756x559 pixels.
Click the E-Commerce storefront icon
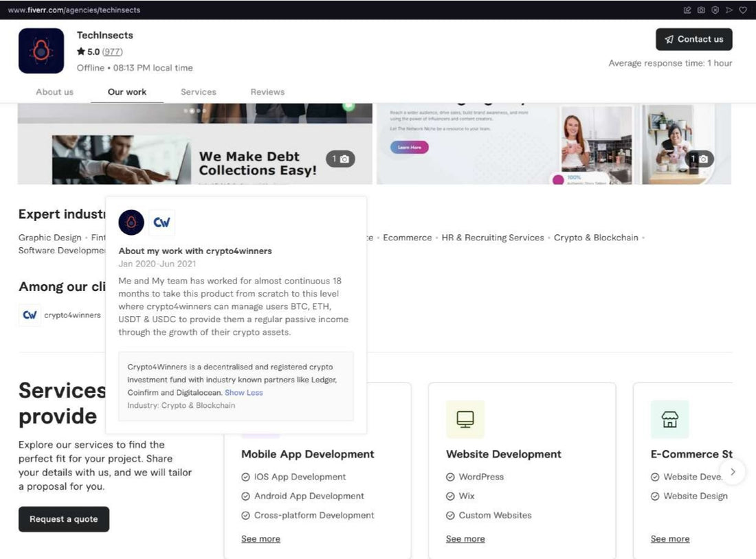(669, 419)
